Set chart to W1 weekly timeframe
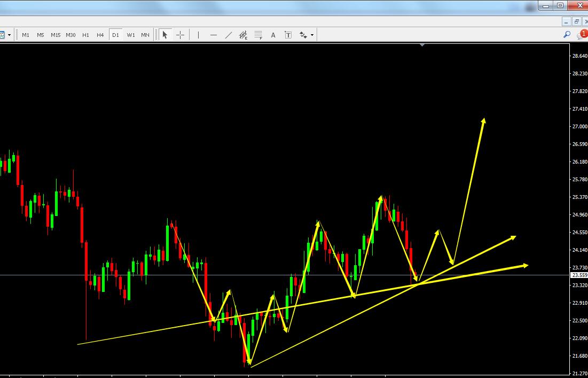The height and width of the screenshot is (378, 588). 130,35
